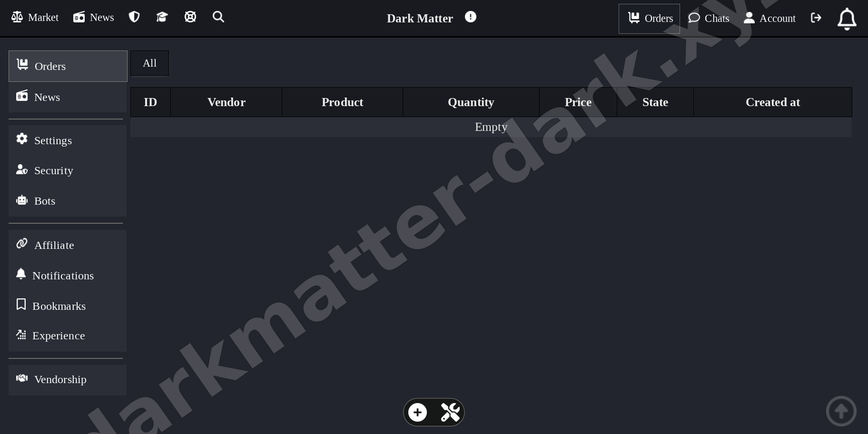Click the handshake icon next to Vendorship
The image size is (868, 434).
[x=22, y=378]
